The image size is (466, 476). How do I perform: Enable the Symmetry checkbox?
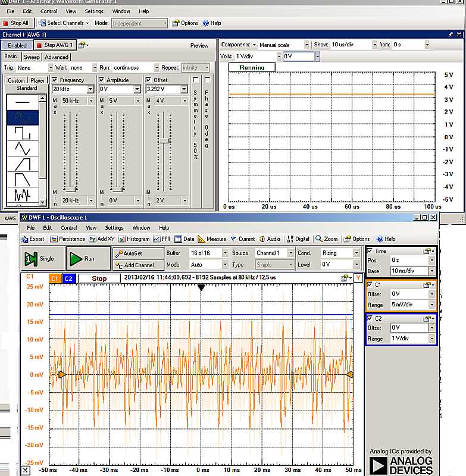click(x=195, y=80)
